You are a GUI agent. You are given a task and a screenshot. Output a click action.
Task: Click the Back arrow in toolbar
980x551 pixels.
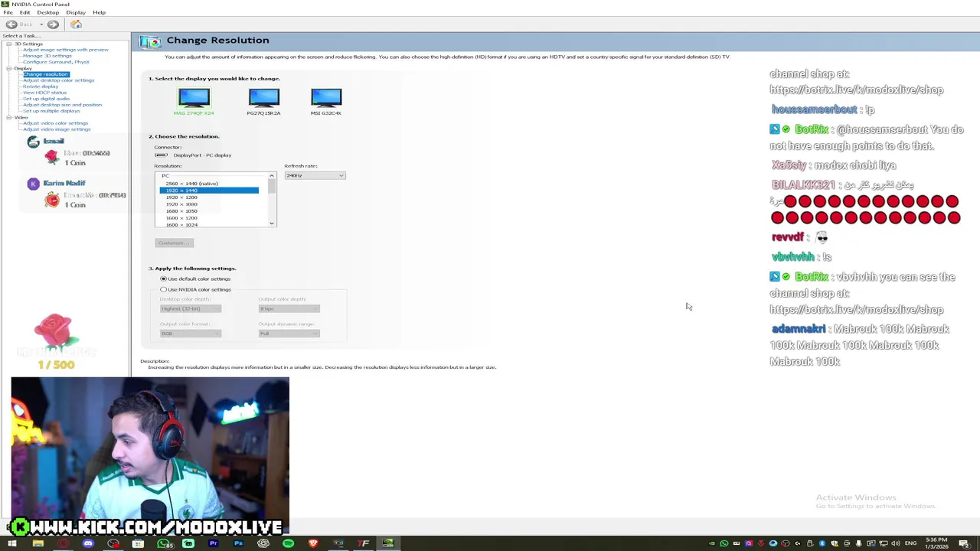11,24
